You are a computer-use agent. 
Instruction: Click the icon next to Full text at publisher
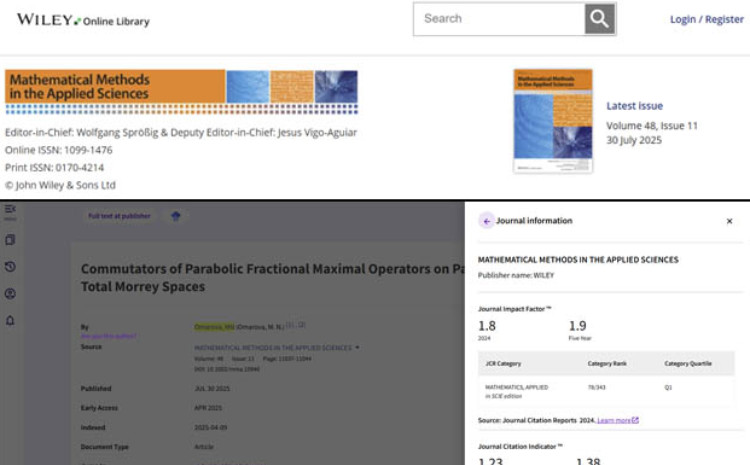coord(177,216)
